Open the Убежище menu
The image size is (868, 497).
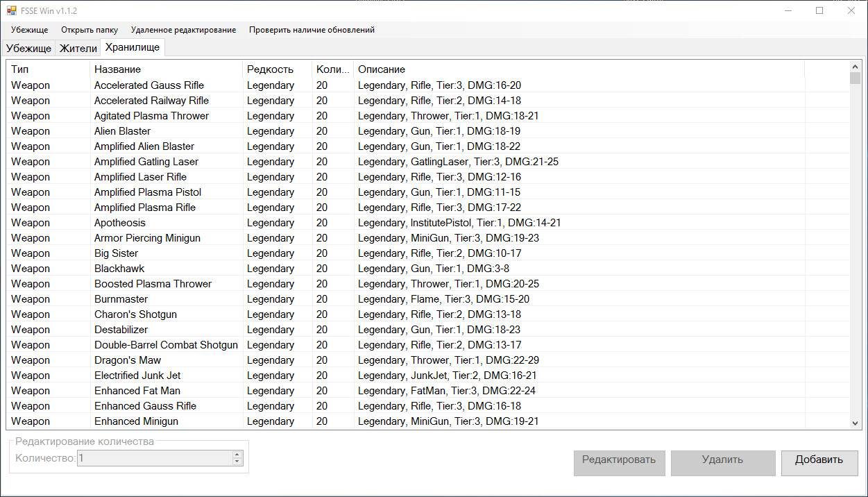pyautogui.click(x=29, y=30)
